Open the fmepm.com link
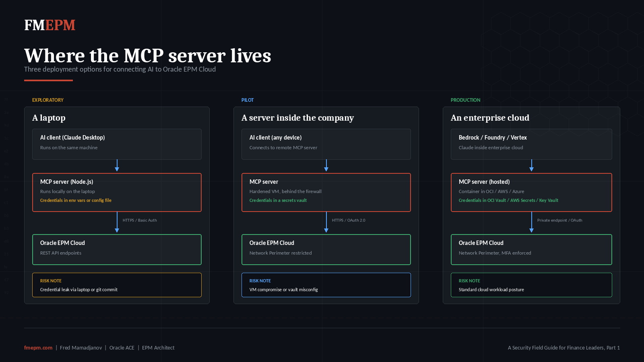Screen dimensions: 644x362 click(38, 348)
